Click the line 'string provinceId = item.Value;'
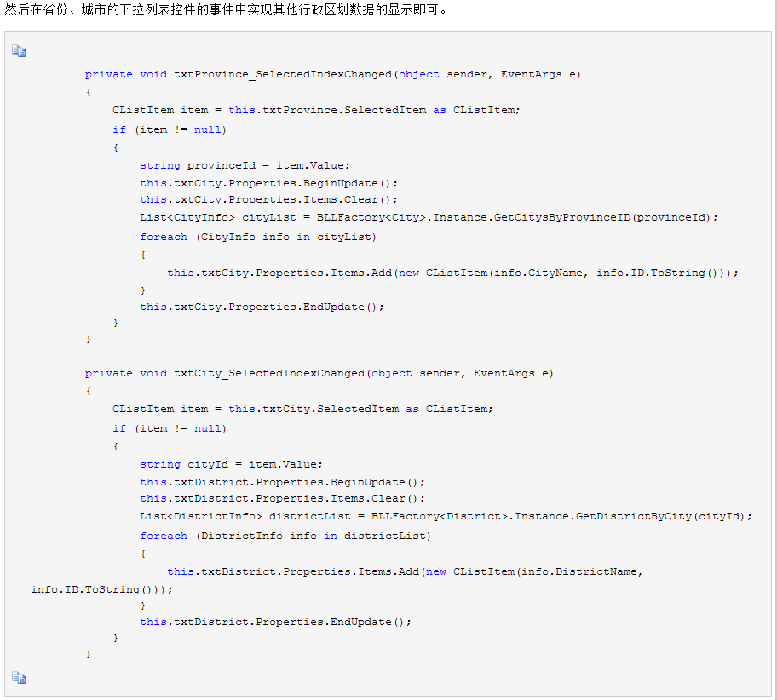Viewport: 777px width, 700px height. [245, 165]
